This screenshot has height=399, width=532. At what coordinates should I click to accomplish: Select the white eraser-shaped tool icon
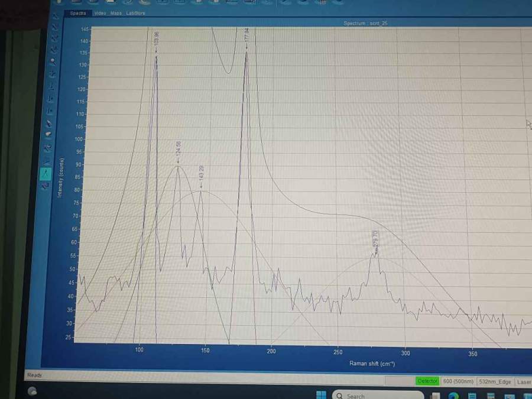coord(48,135)
